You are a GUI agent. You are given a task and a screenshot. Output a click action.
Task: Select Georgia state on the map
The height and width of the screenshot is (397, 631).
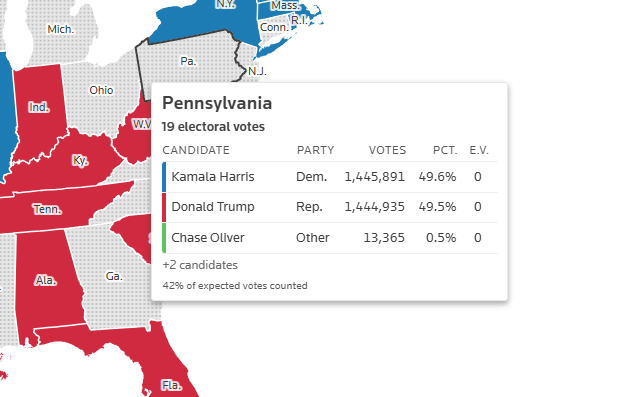pyautogui.click(x=114, y=276)
